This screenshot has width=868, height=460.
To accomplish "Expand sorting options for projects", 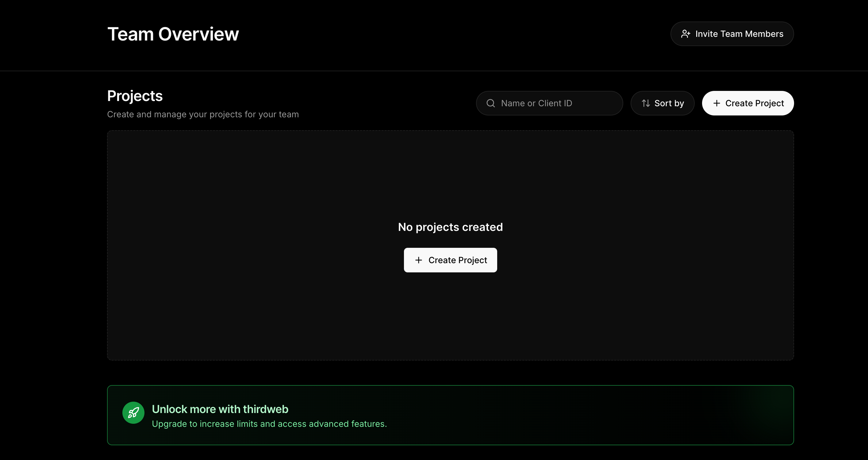I will point(662,103).
